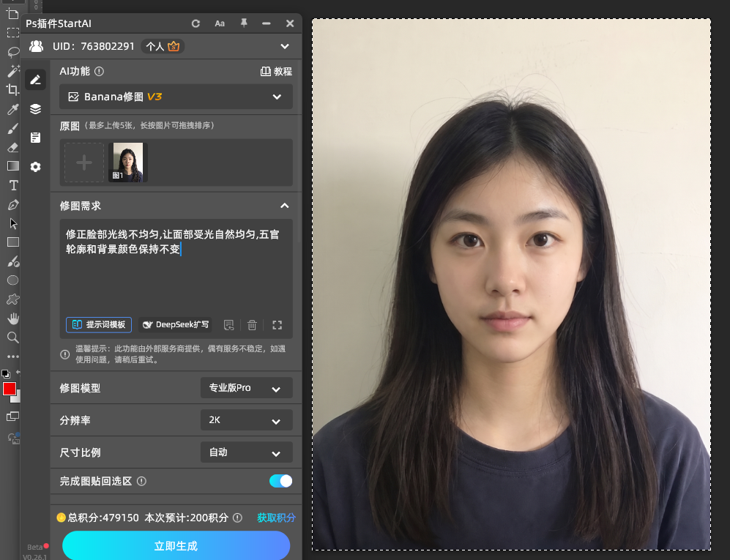Select the Rectangle shape tool
This screenshot has width=730, height=560.
(x=13, y=242)
